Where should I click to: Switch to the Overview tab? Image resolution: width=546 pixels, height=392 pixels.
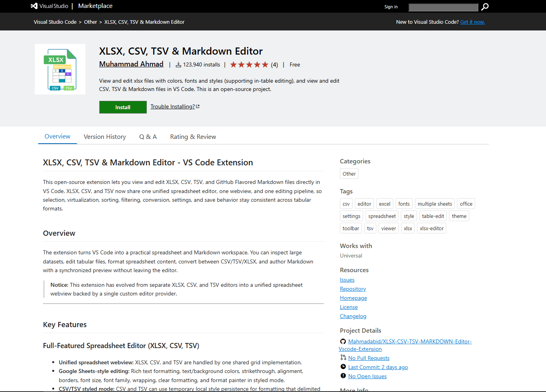pos(57,136)
